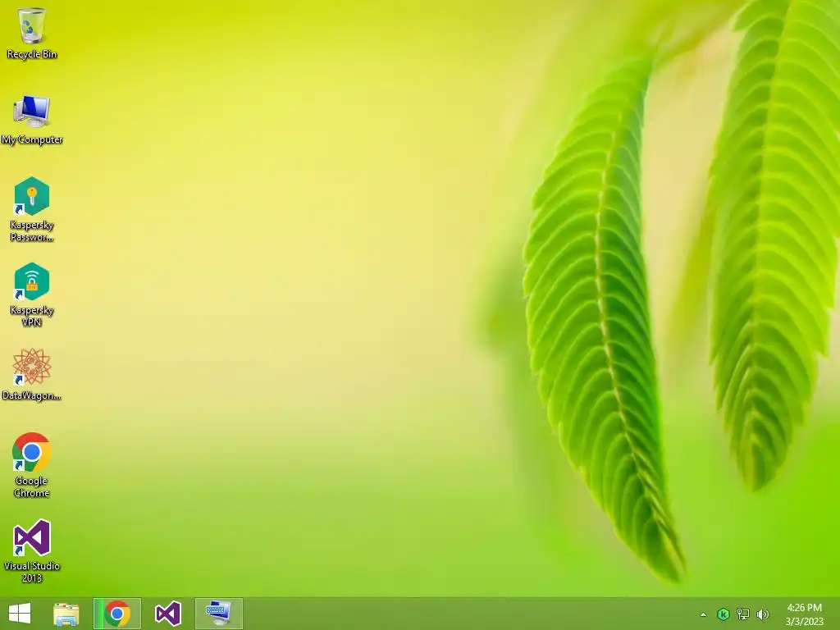Open File Explorer from the taskbar
Viewport: 840px width, 630px height.
point(66,614)
